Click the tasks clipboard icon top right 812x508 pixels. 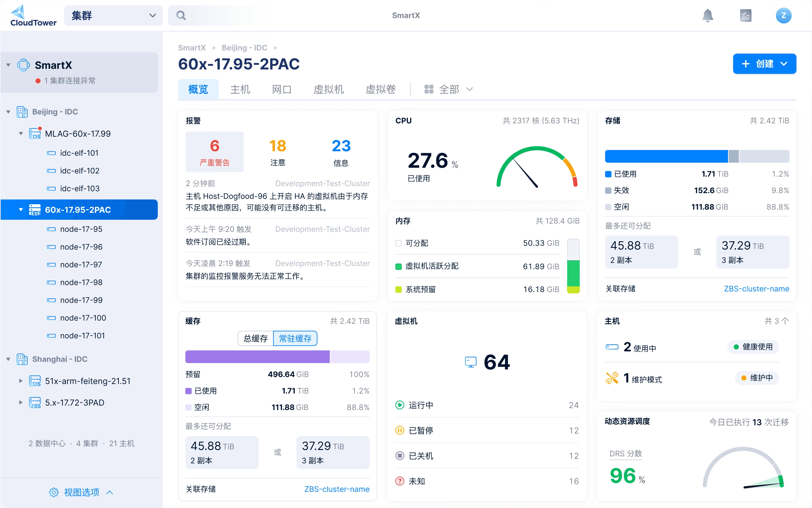(745, 15)
